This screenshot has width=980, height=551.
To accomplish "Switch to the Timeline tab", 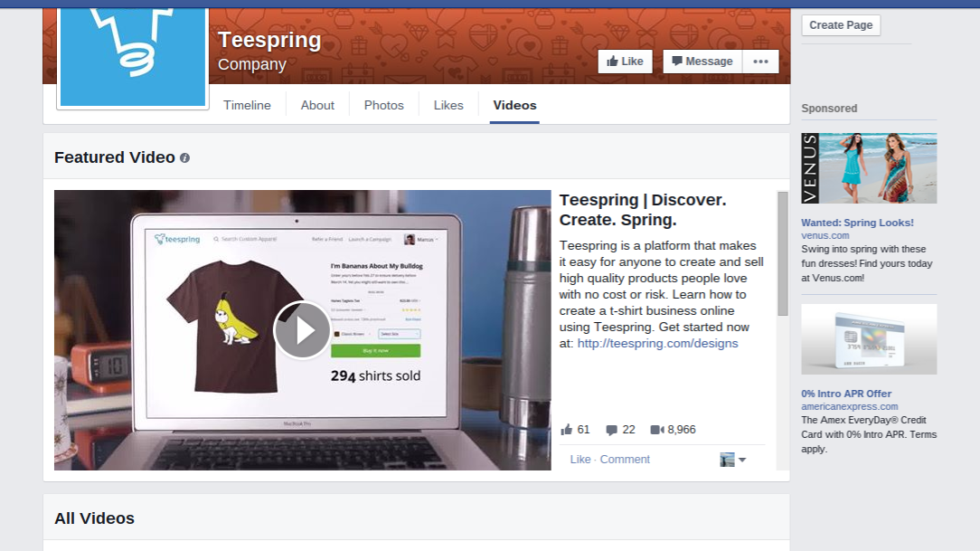I will pyautogui.click(x=247, y=105).
